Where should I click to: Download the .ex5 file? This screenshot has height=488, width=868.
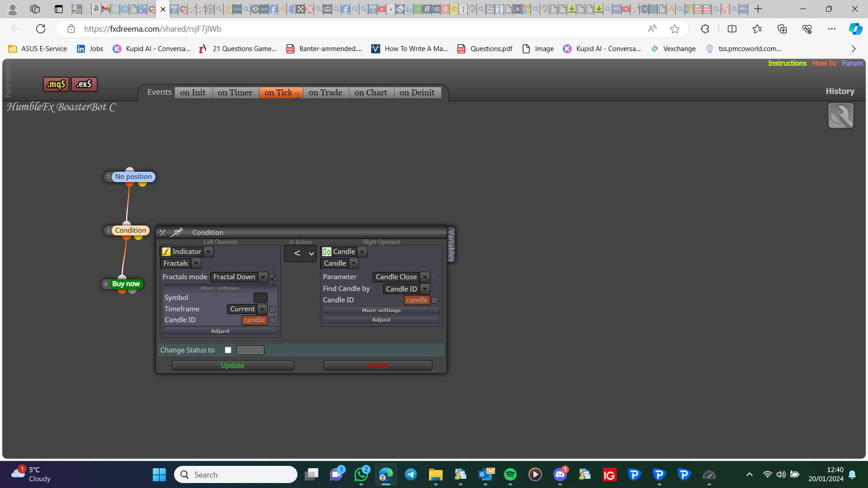[84, 84]
